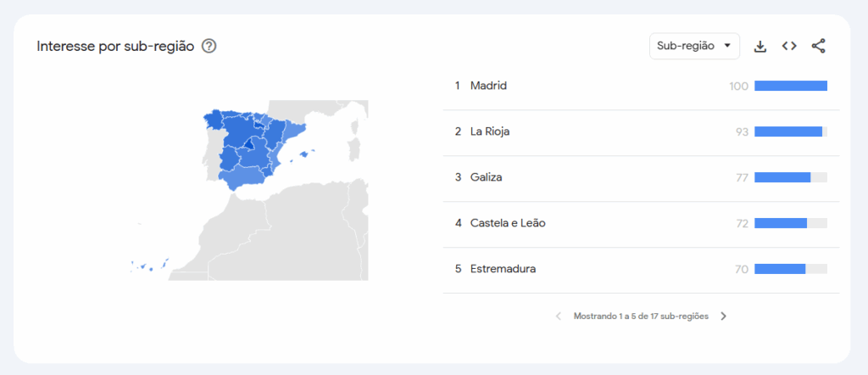The height and width of the screenshot is (375, 868).
Task: Click Madrid's blue interest bar
Action: pos(790,86)
